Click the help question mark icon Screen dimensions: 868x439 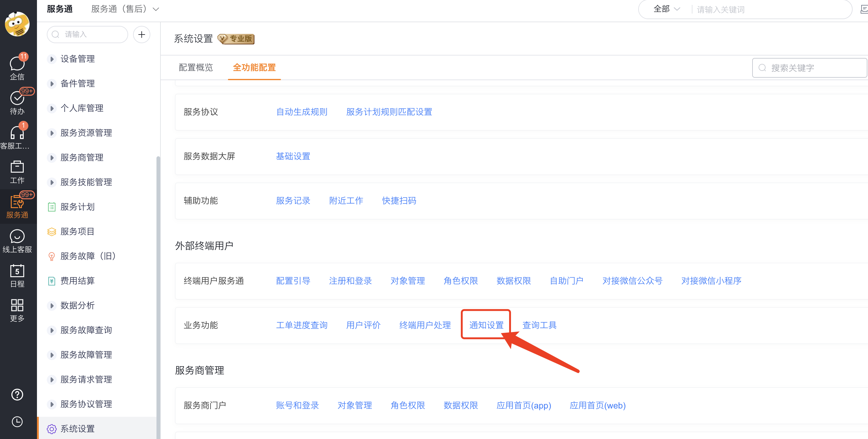click(x=17, y=394)
